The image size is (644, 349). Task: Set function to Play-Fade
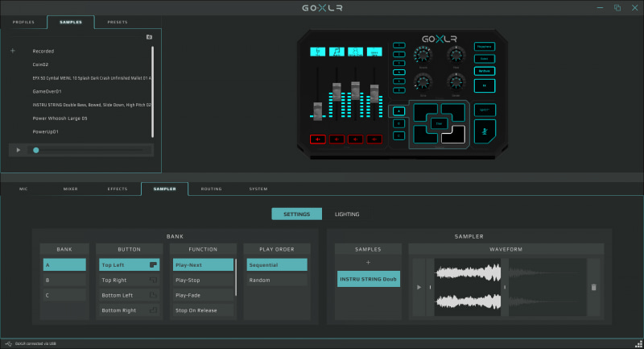point(203,295)
